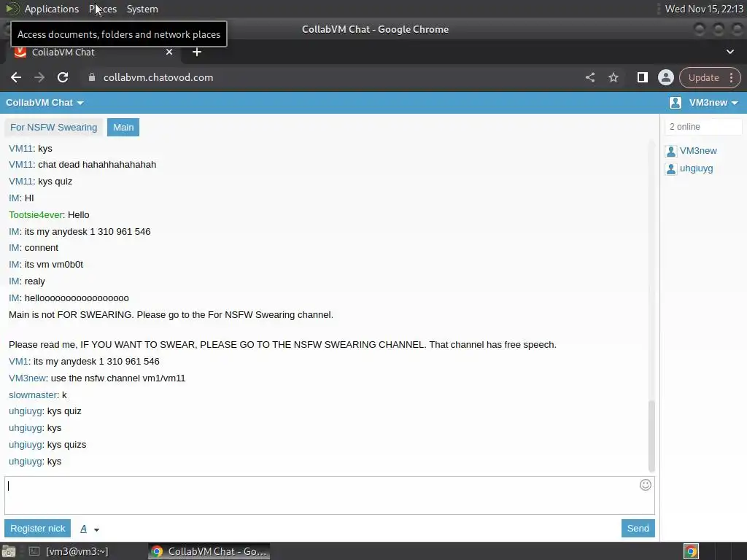Open the Applications menu
Viewport: 747px width, 560px height.
click(x=52, y=9)
